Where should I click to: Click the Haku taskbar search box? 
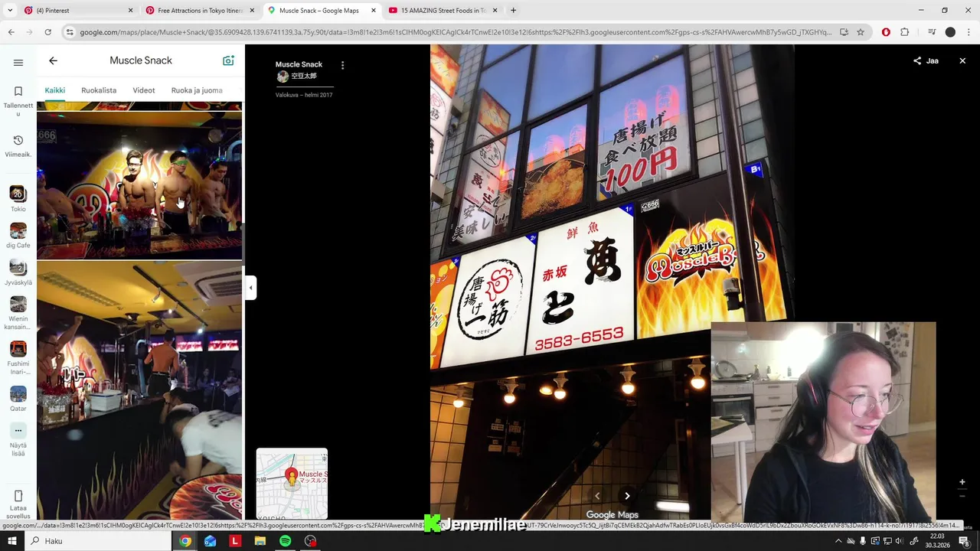(98, 541)
